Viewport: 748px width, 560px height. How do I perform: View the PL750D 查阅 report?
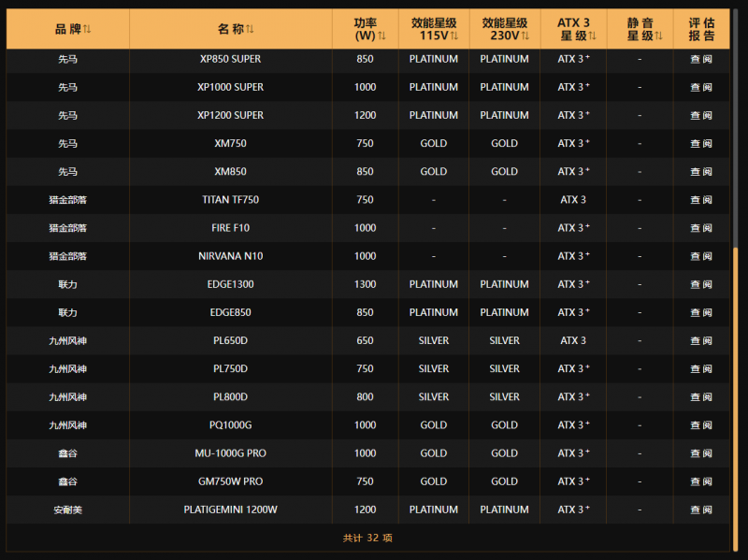701,368
